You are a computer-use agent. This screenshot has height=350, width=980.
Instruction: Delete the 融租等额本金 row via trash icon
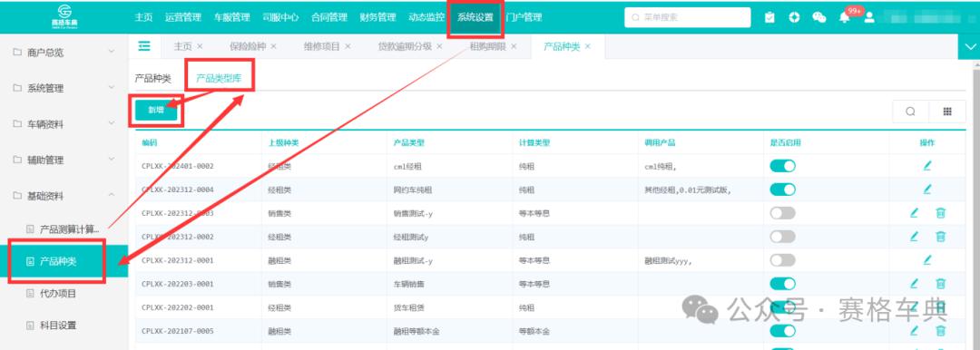[x=941, y=331]
